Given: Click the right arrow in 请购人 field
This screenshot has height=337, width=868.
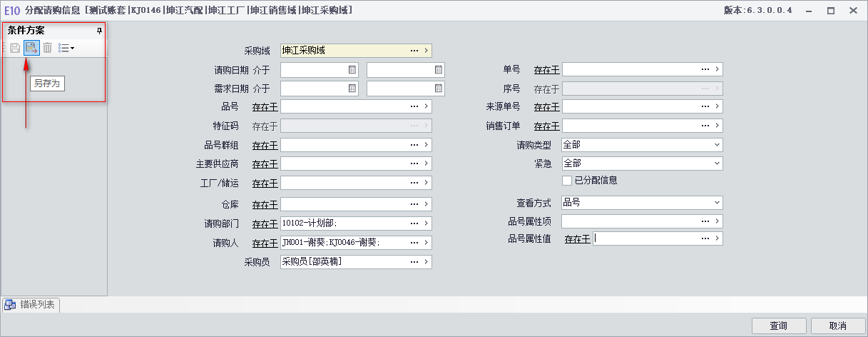Looking at the screenshot, I should tap(427, 243).
